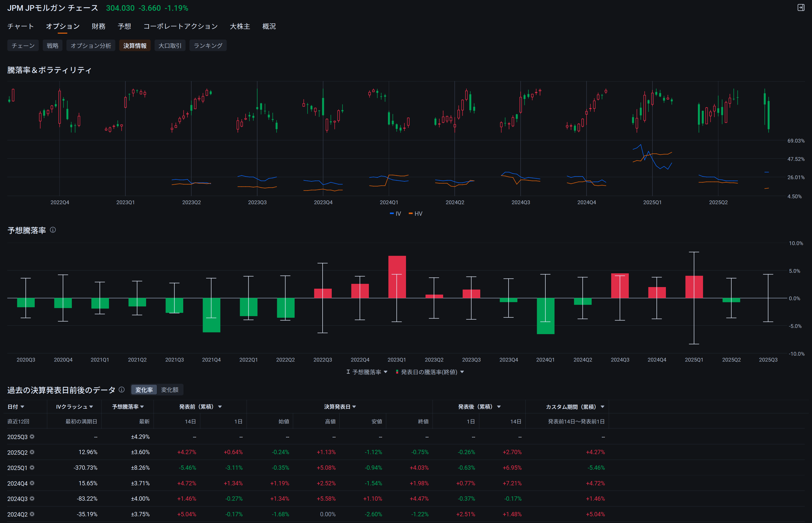Go to 予想 tab
Screen dimensions: 812x523
124,26
